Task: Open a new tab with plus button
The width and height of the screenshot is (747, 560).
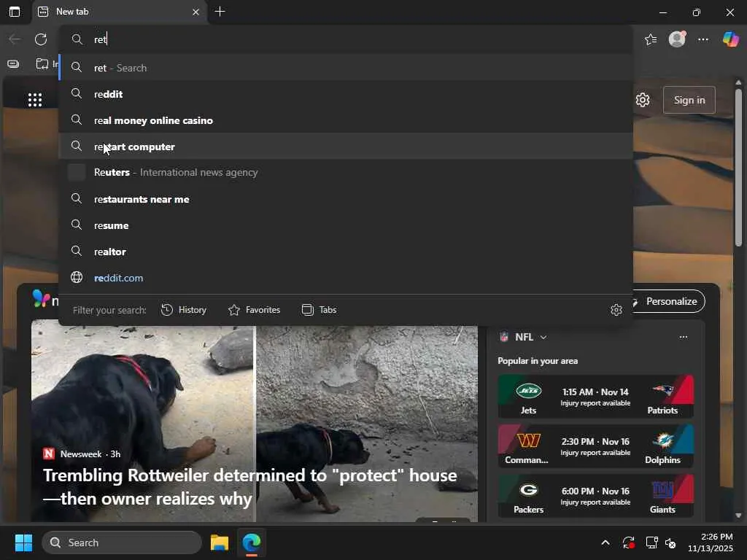Action: point(220,12)
